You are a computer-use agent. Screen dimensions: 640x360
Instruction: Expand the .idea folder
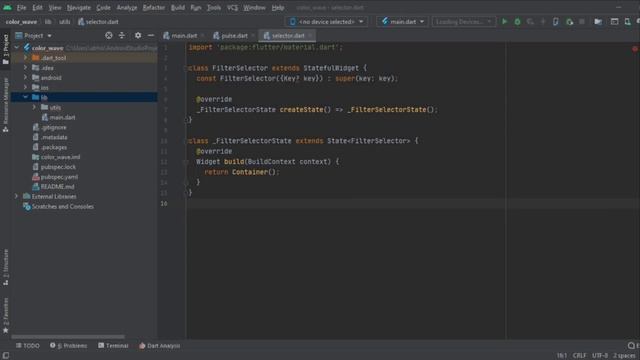[x=26, y=68]
